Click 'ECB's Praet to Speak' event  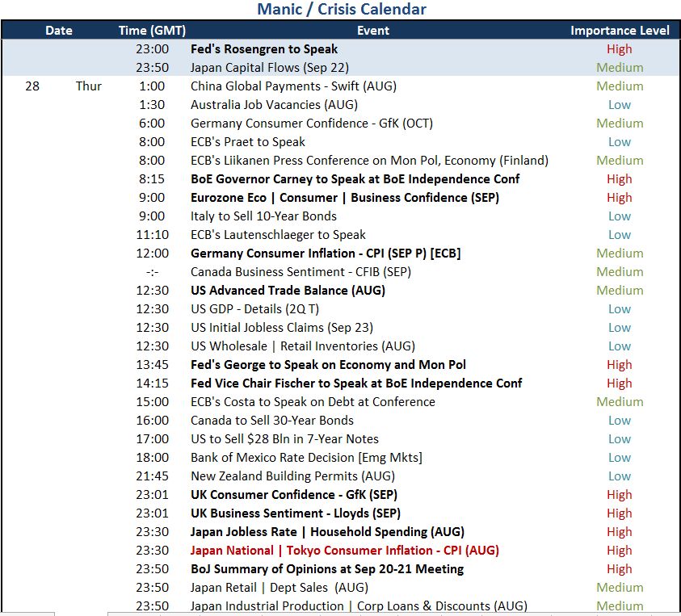pos(247,142)
